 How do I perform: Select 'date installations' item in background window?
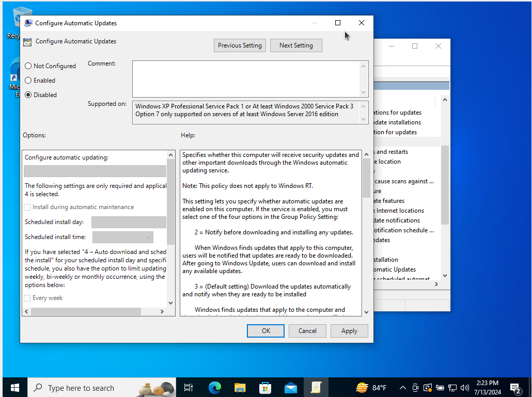[x=398, y=122]
